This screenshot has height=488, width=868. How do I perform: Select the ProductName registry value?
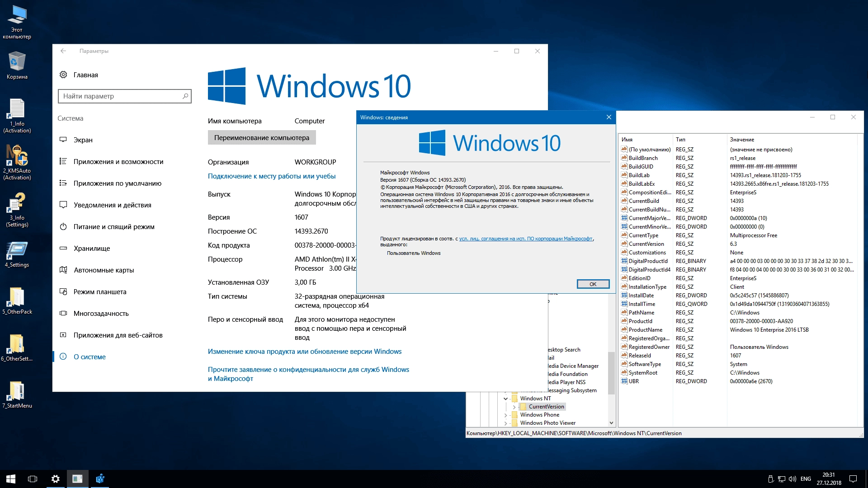(646, 330)
